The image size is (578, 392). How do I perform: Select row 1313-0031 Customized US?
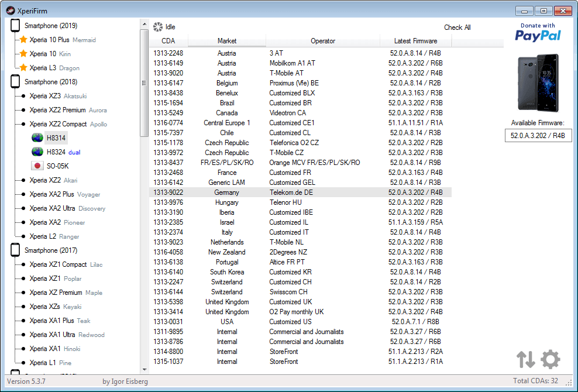tap(301, 322)
